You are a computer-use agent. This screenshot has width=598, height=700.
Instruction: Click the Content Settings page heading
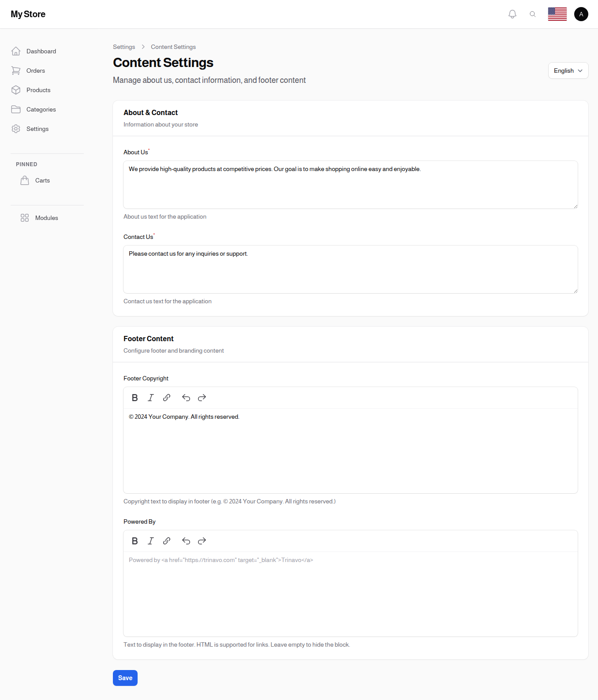click(x=163, y=63)
